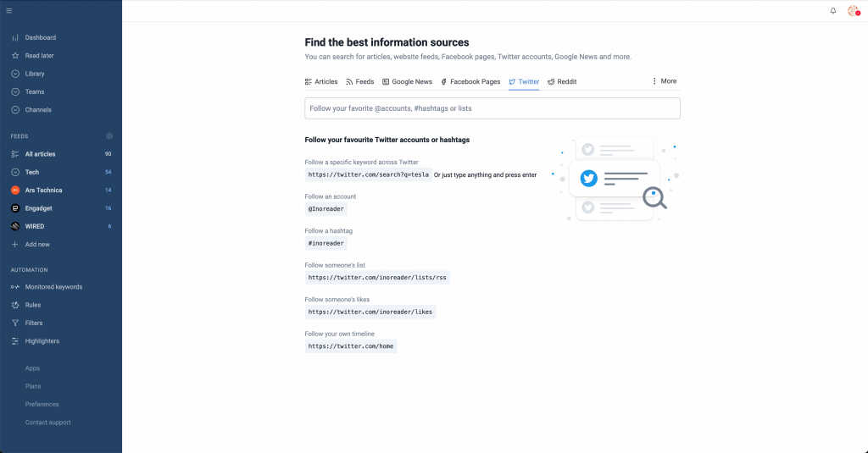Open the user profile avatar

(853, 10)
